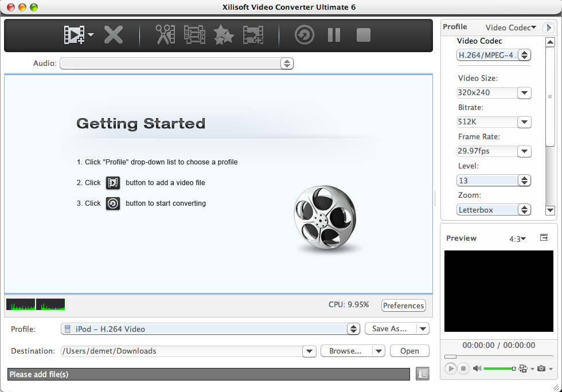562x392 pixels.
Task: Open dropdown arrow next to the compare preview icon
Action: coord(532,369)
